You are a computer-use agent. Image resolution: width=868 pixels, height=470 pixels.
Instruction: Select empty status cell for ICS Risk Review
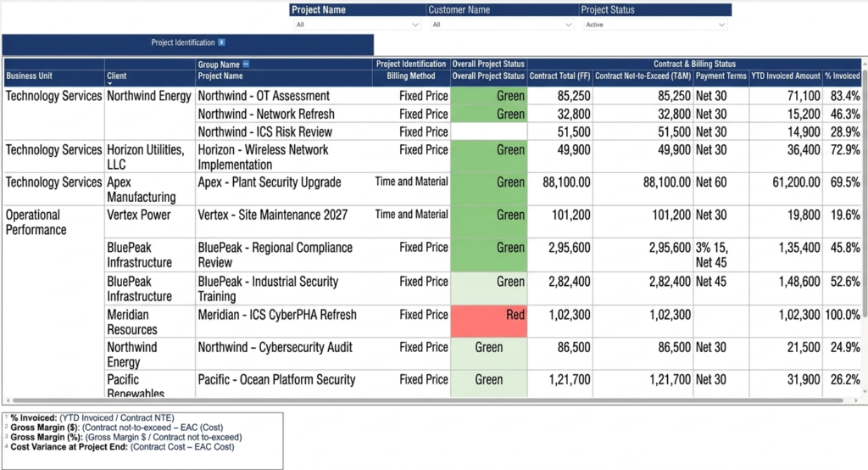tap(489, 131)
